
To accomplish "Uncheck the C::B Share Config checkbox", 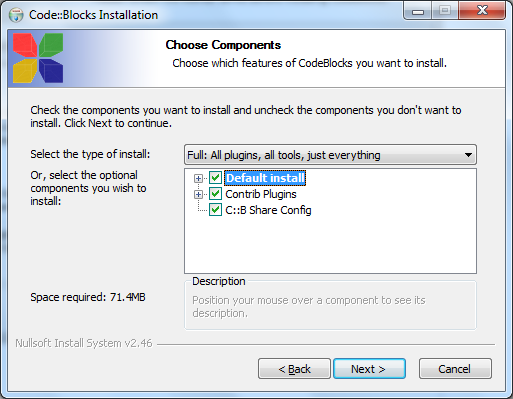I will pos(215,210).
